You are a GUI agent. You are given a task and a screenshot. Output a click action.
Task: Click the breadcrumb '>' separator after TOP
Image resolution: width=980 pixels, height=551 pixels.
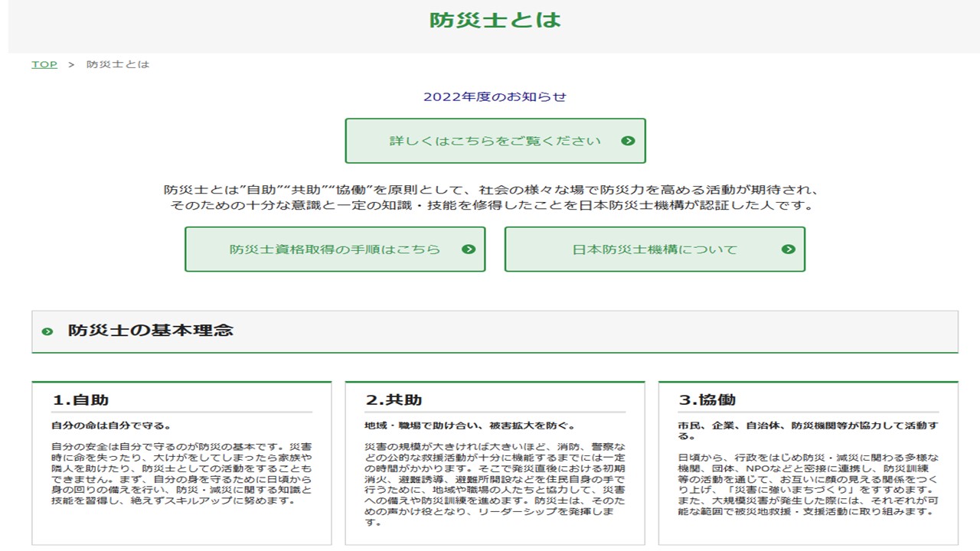pyautogui.click(x=71, y=64)
